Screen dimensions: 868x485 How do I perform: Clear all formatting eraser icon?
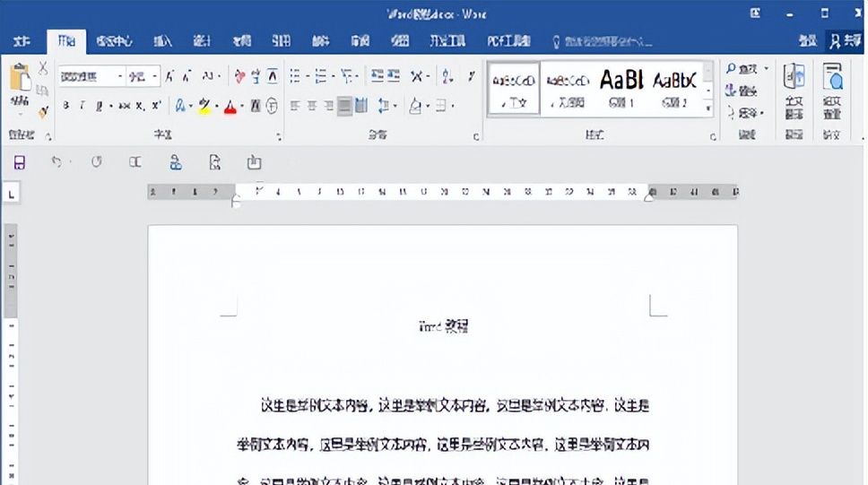click(239, 76)
